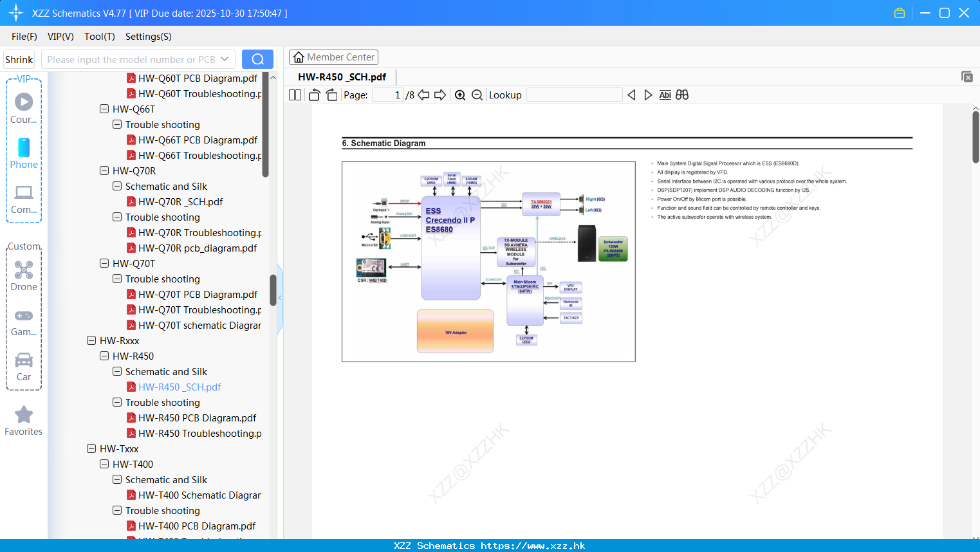
Task: Collapse Trouble shooting under HW-R450
Action: [x=117, y=403]
